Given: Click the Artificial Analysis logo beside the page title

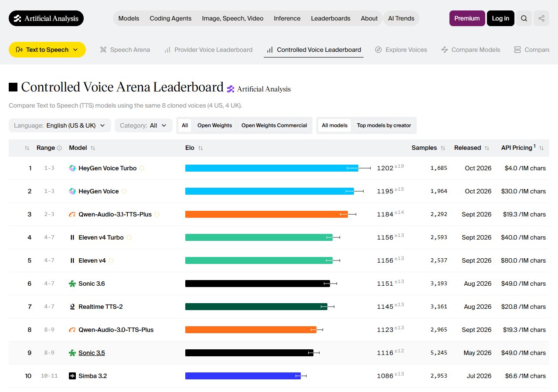Looking at the screenshot, I should point(259,89).
